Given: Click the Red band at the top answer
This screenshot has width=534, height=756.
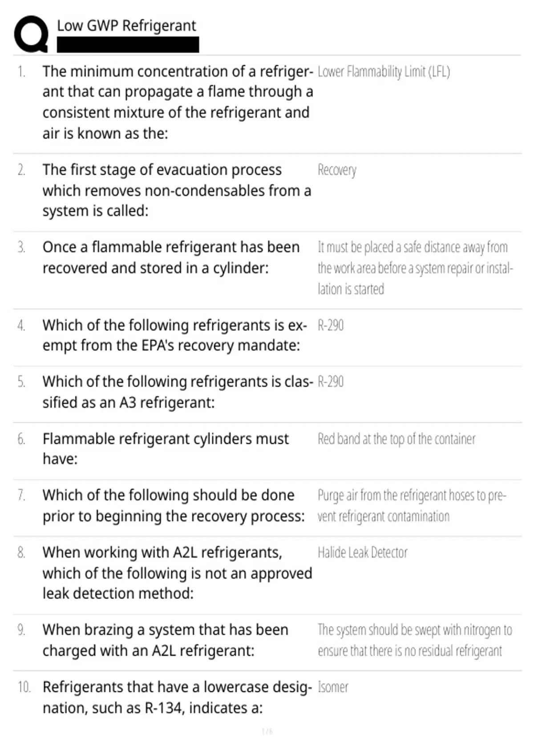Looking at the screenshot, I should point(396,439).
